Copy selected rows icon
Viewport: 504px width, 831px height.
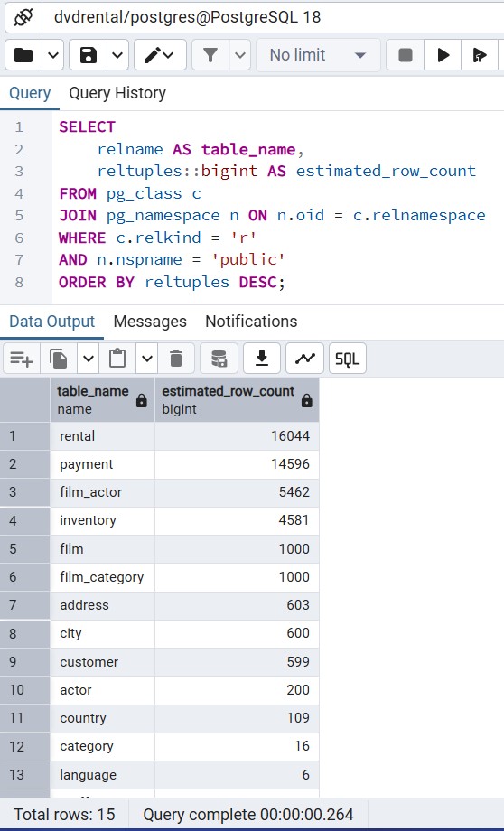[x=59, y=359]
